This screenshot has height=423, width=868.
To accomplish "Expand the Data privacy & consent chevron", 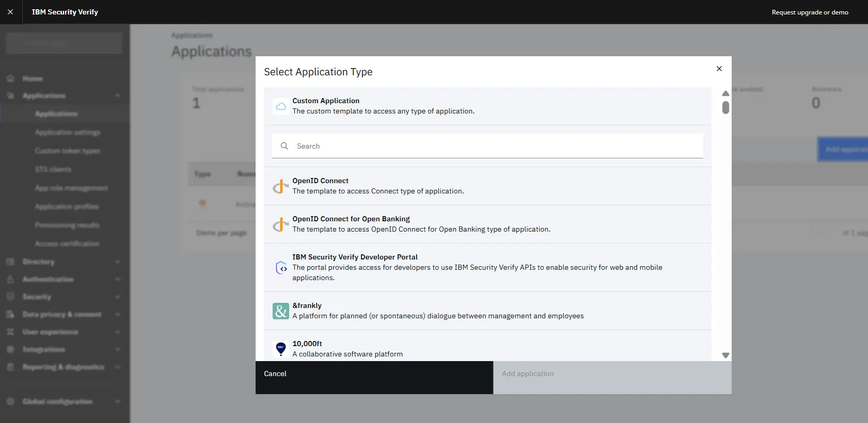I will [x=118, y=314].
